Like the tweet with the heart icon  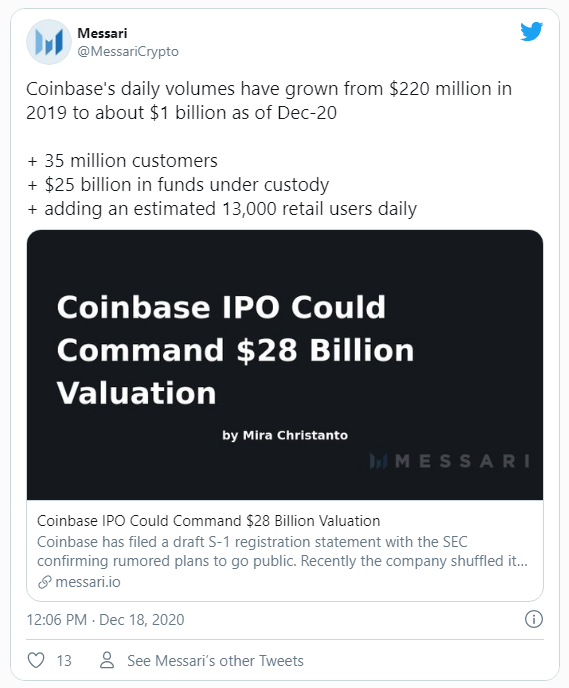[36, 660]
